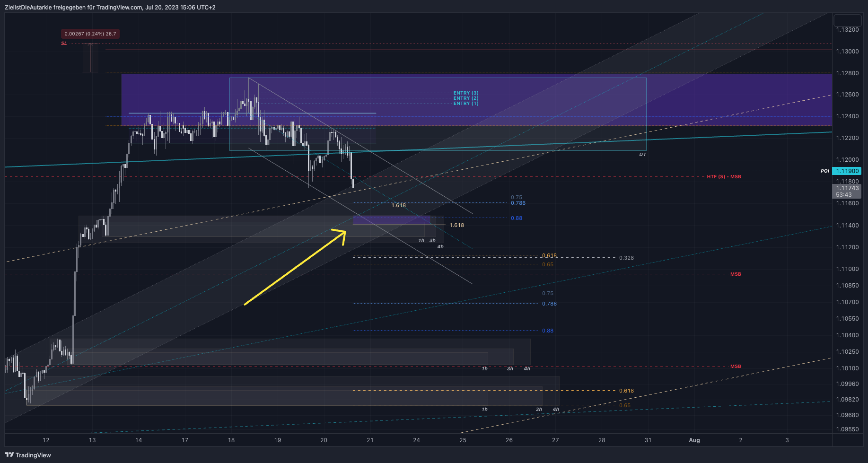Select the red measurement label 0.00267 (0.24%) 26.7
Viewport: 868px width, 463px height.
point(90,34)
